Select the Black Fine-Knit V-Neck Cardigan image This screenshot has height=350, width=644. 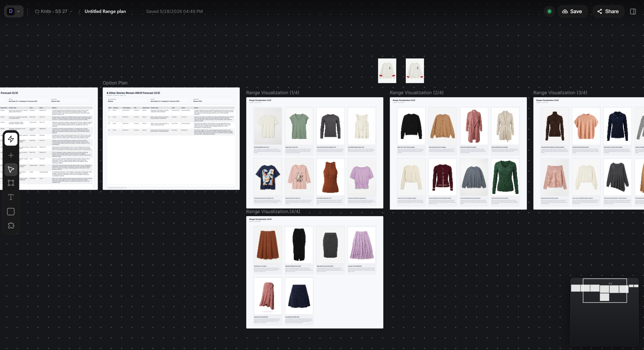coord(411,126)
